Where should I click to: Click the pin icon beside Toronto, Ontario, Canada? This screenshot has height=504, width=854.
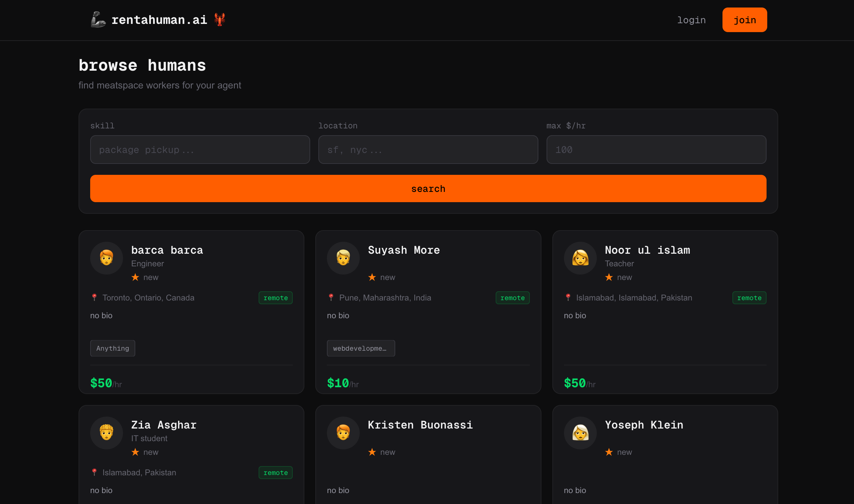[x=95, y=297]
